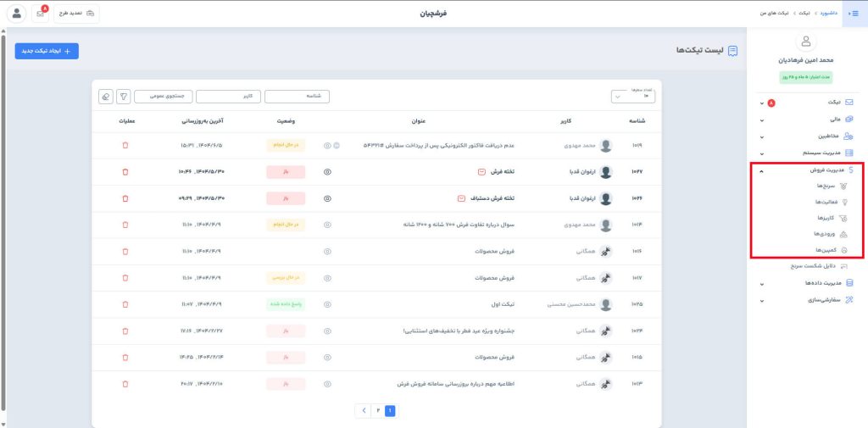Click the blue ایجاد تیکت جدید button
This screenshot has width=868, height=428.
point(47,51)
